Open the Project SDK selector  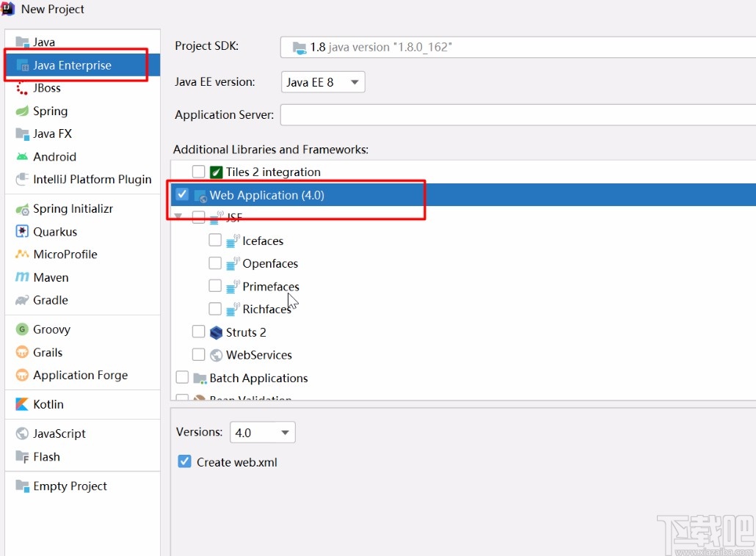pyautogui.click(x=514, y=46)
